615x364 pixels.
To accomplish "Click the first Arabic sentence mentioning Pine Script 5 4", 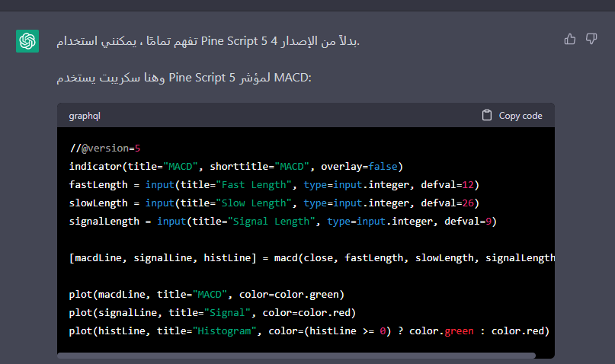I will (208, 41).
